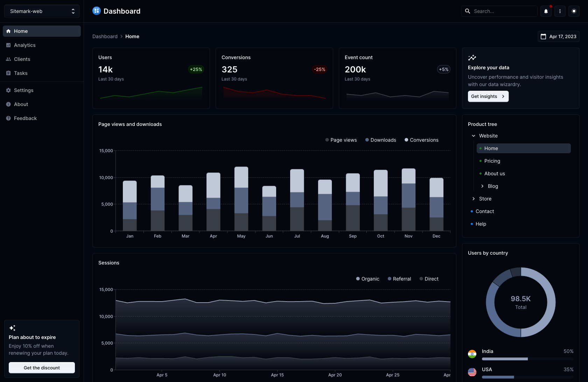Click the India users progress bar
588x382 pixels.
527,359
